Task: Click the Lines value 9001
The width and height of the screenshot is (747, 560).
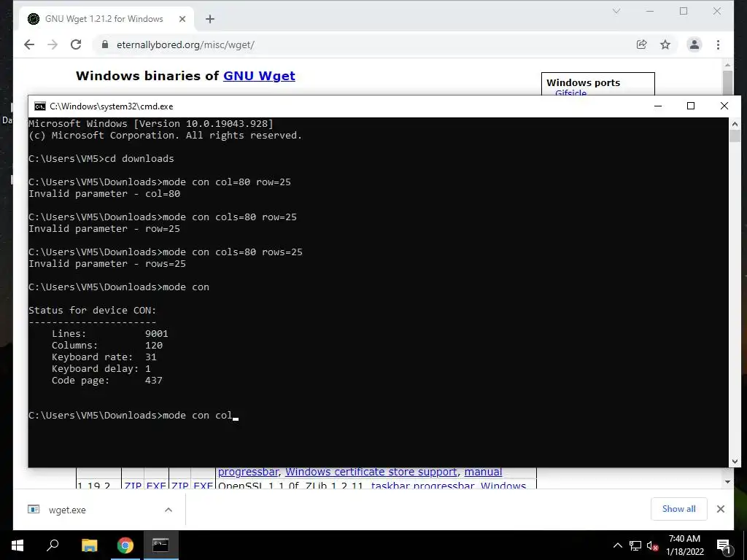Action: point(157,334)
